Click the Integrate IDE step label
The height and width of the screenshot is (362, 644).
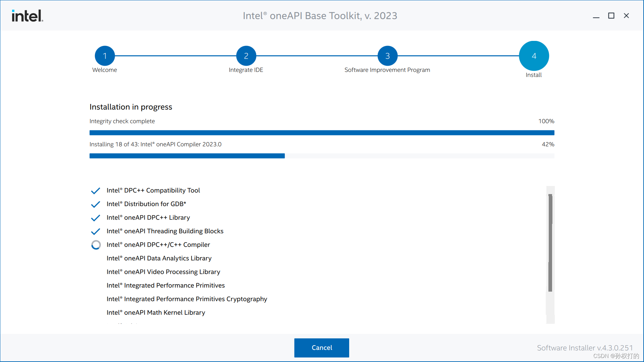(x=246, y=70)
